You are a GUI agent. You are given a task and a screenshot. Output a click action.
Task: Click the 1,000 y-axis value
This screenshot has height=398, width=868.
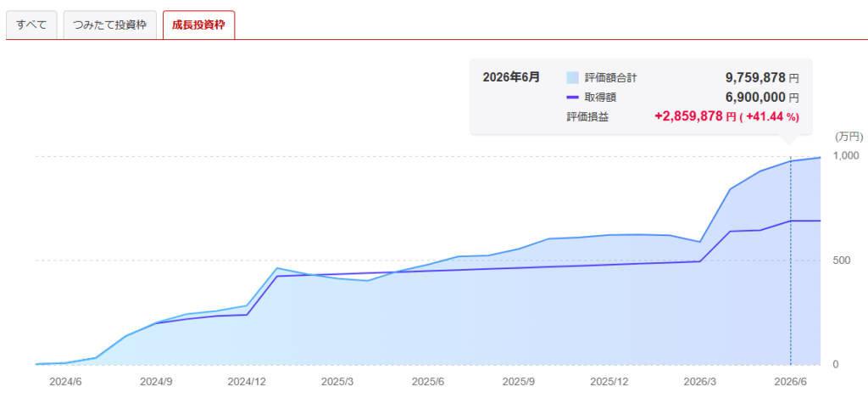[845, 156]
